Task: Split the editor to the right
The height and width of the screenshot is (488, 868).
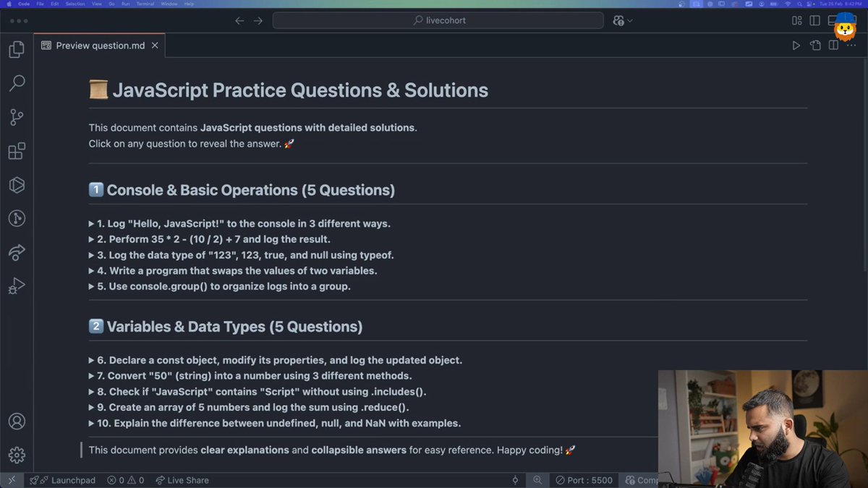Action: (x=833, y=46)
